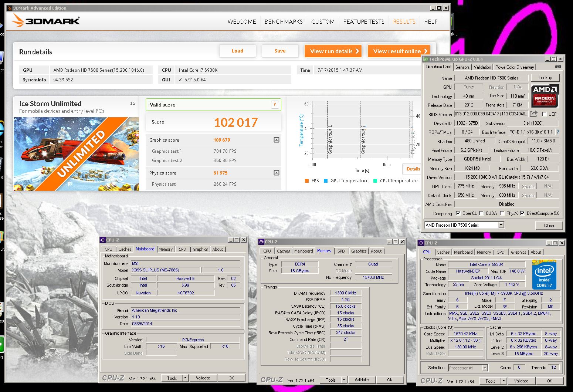
Task: Click View result online button
Action: pyautogui.click(x=399, y=51)
